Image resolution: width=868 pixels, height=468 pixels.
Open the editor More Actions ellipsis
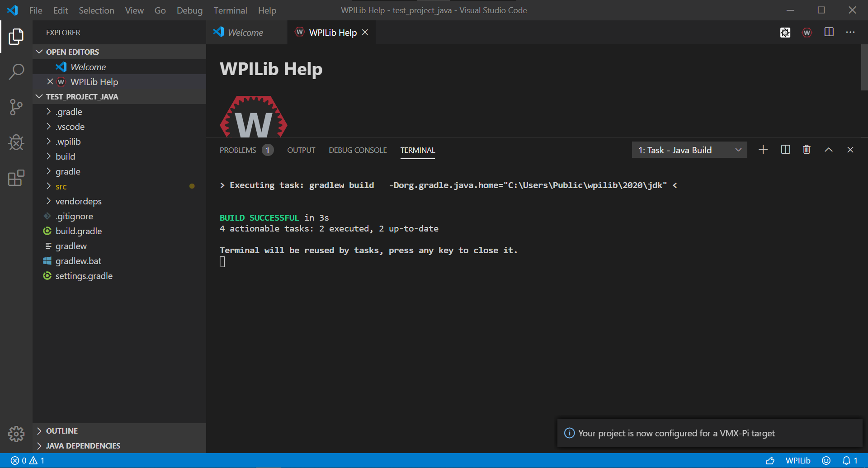pos(850,32)
